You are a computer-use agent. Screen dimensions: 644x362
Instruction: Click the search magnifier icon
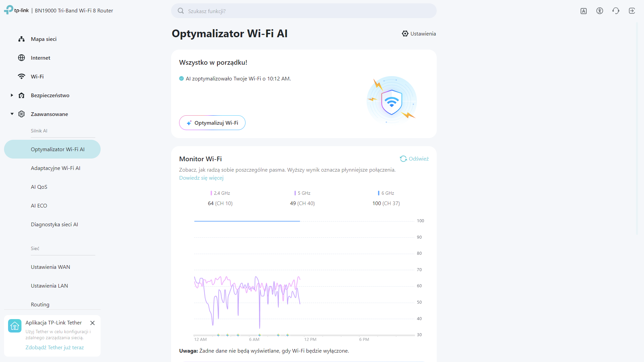(181, 11)
